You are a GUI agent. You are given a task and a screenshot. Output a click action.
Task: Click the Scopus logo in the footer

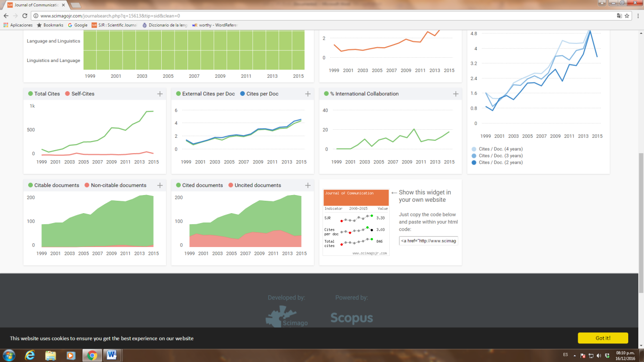coord(352,318)
